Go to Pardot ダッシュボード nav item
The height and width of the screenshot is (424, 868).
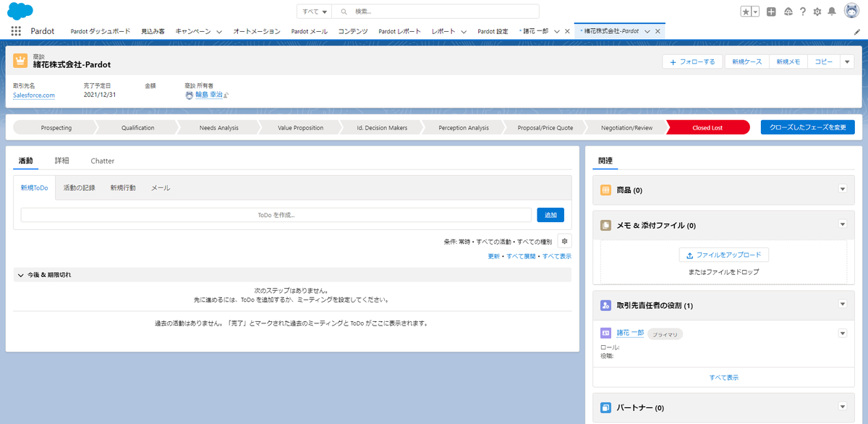[x=101, y=32]
